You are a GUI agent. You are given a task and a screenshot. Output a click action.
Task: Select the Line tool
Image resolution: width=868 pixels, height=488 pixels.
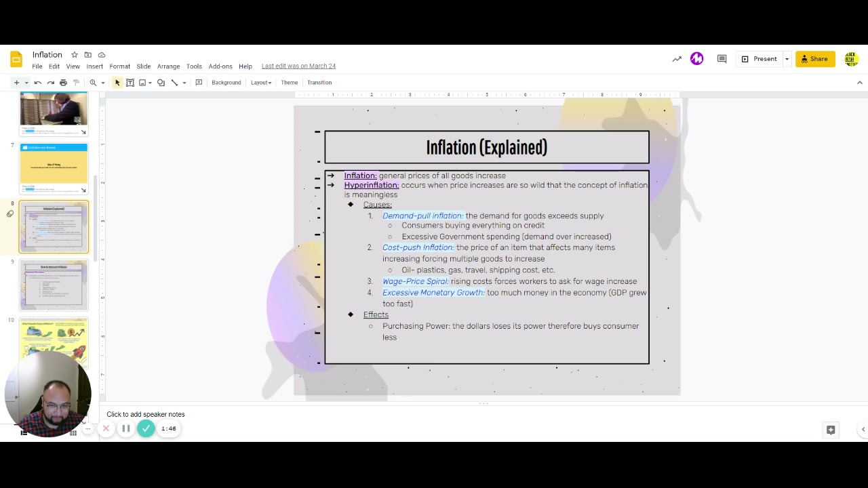pos(174,83)
